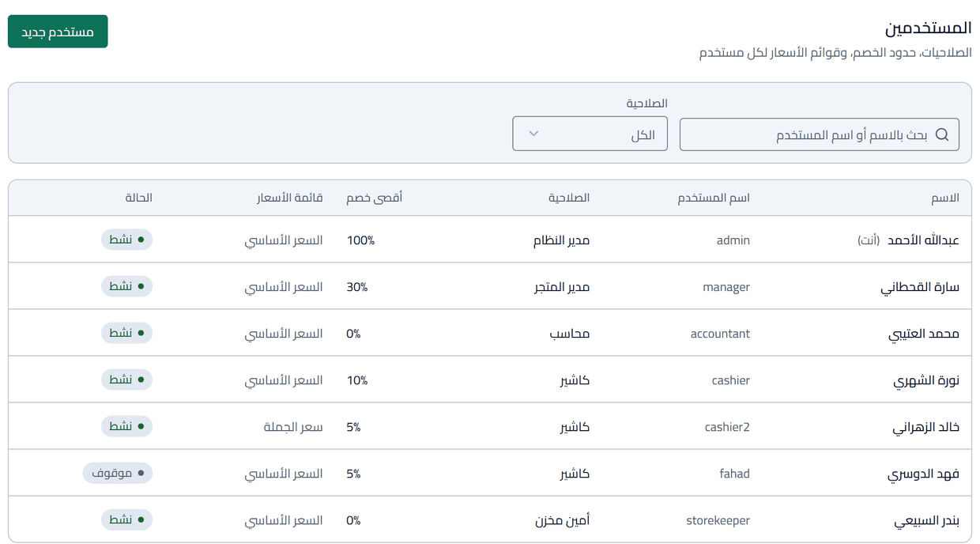Open the الصلاحية dropdown showing الكل
The height and width of the screenshot is (544, 980).
[x=590, y=134]
